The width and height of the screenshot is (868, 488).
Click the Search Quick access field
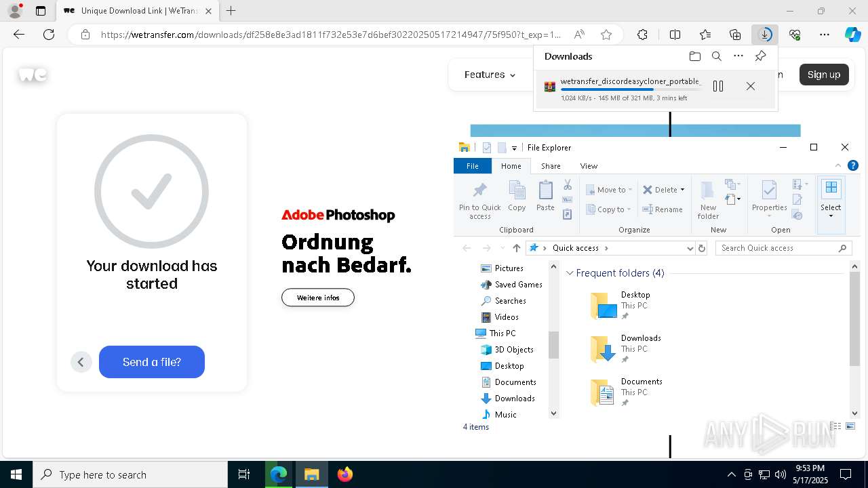[783, 248]
